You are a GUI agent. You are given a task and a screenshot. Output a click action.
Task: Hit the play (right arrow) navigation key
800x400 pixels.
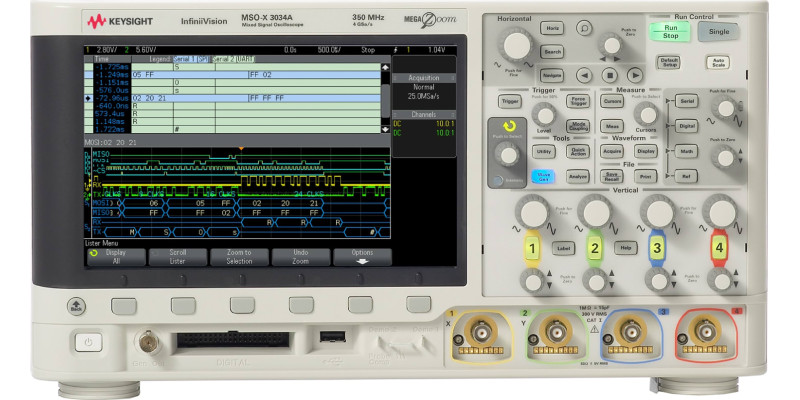[634, 76]
